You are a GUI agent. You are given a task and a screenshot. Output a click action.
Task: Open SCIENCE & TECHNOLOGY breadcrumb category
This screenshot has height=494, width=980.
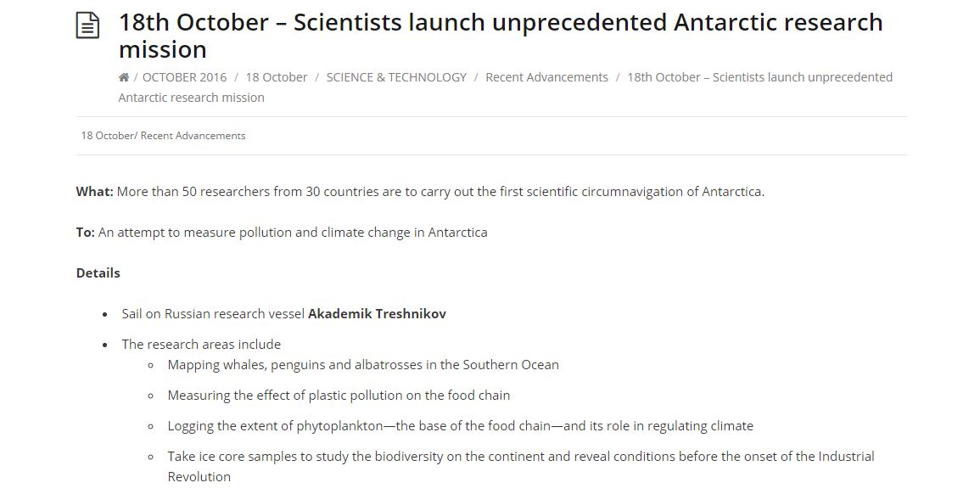(396, 77)
